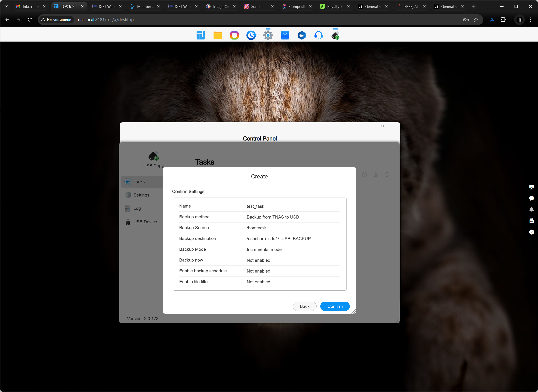Go Back to the previous wizard step
Viewport: 538px width, 392px height.
click(x=304, y=306)
